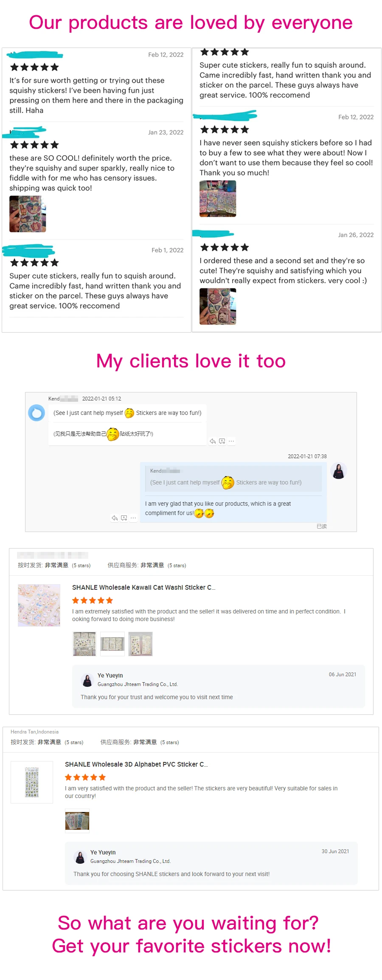
Task: Open buyer photo in Hendra Tan's alphabet sticker review
Action: 77,821
